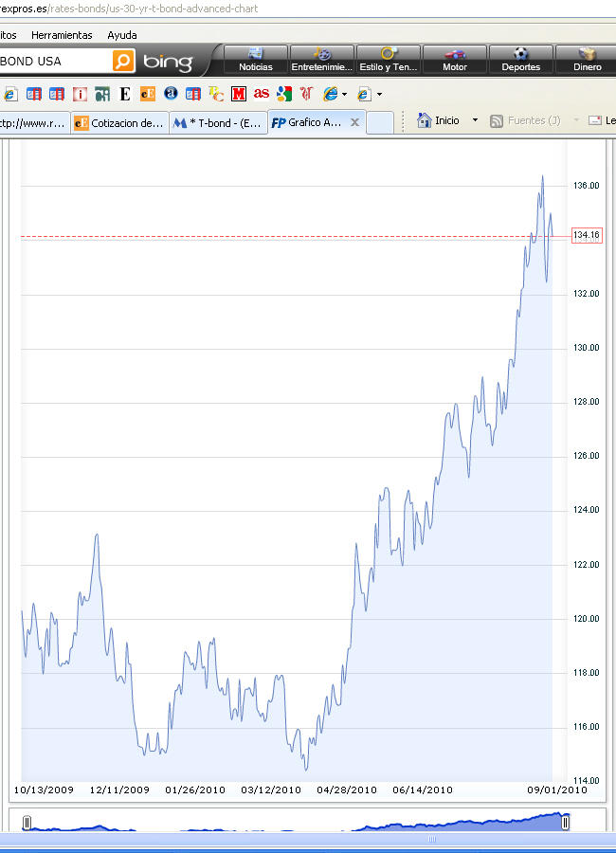Open the Ayuda menu
Viewport: 616px width, 853px height.
[x=122, y=35]
